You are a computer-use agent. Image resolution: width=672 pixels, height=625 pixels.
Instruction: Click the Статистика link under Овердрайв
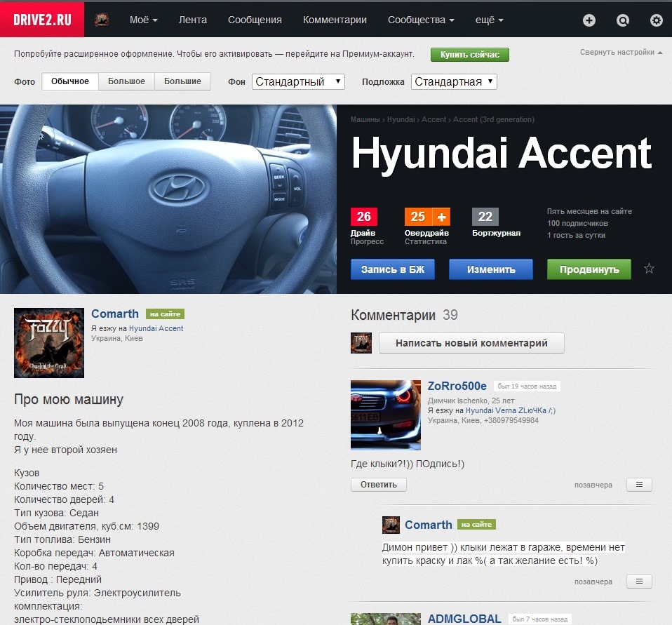point(426,241)
